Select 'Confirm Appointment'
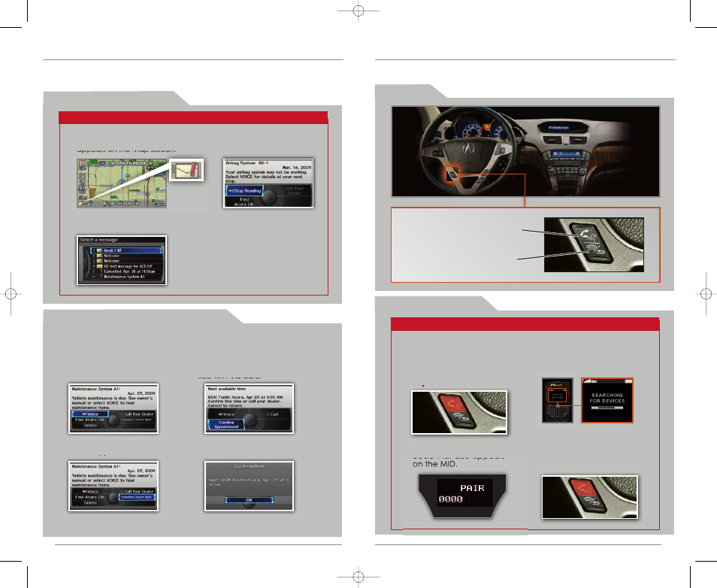Image resolution: width=717 pixels, height=588 pixels. 226,425
